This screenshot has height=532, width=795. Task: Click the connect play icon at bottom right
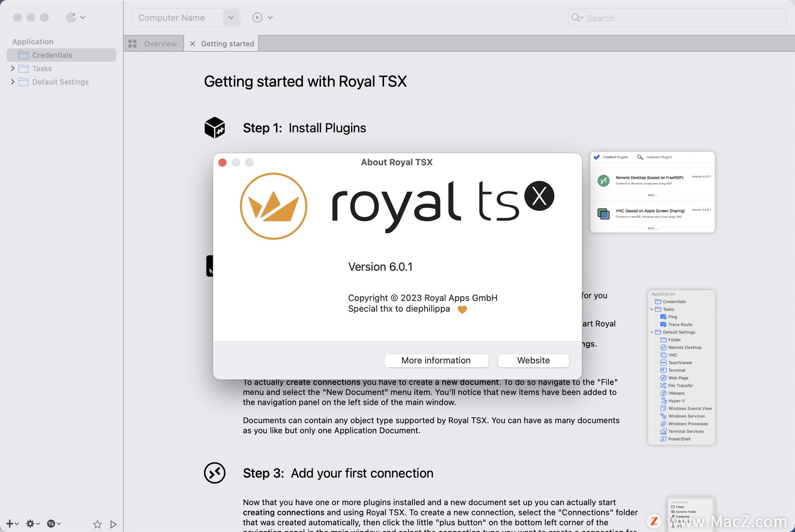113,523
